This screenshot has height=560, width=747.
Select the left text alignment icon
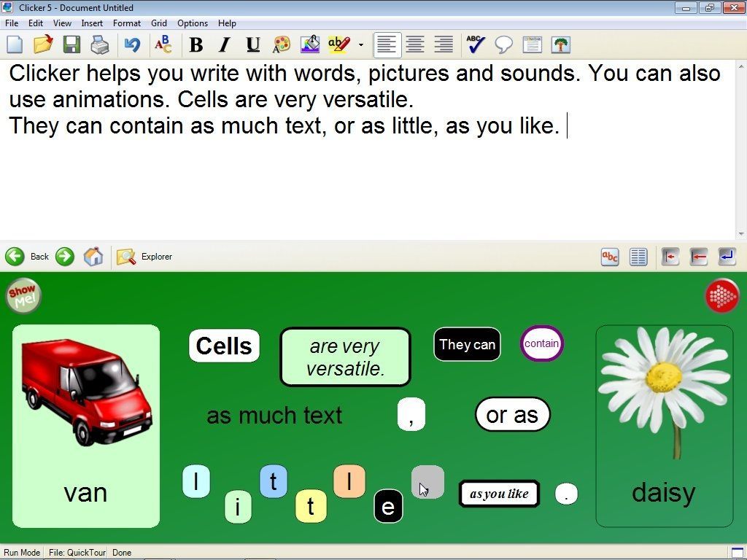click(387, 44)
